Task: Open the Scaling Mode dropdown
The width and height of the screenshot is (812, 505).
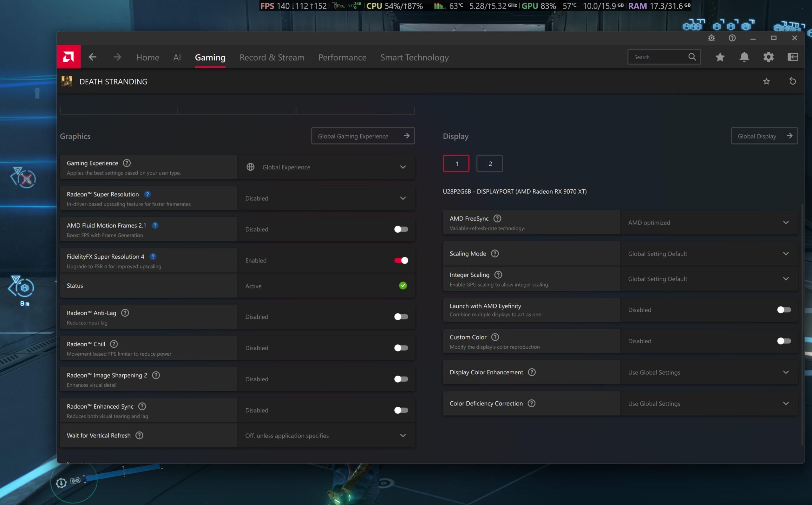Action: tap(786, 254)
